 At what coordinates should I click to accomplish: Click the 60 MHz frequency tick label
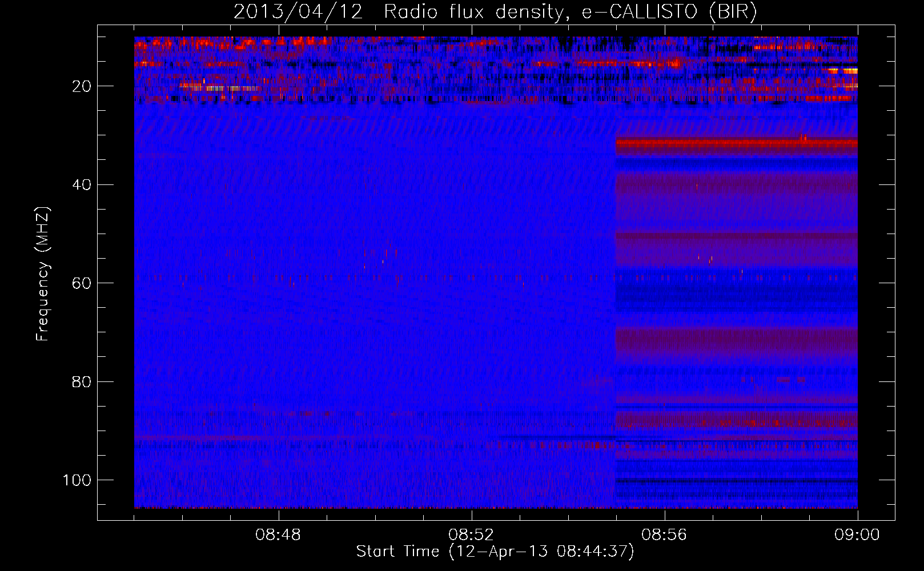coord(82,283)
